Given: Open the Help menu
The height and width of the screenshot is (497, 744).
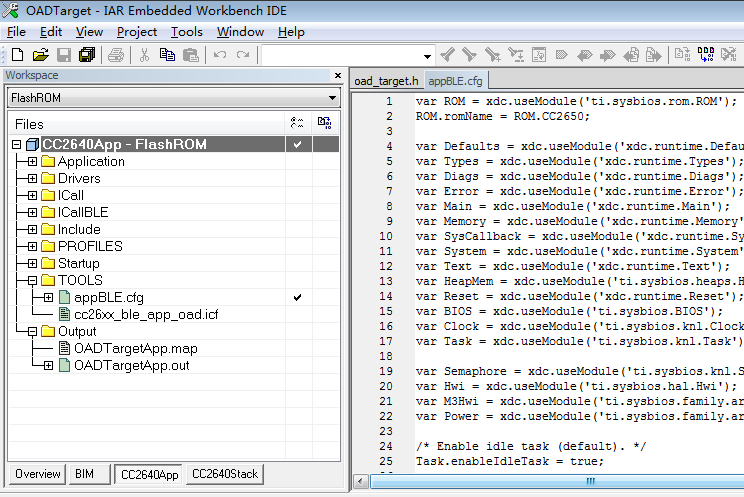Looking at the screenshot, I should click(291, 32).
